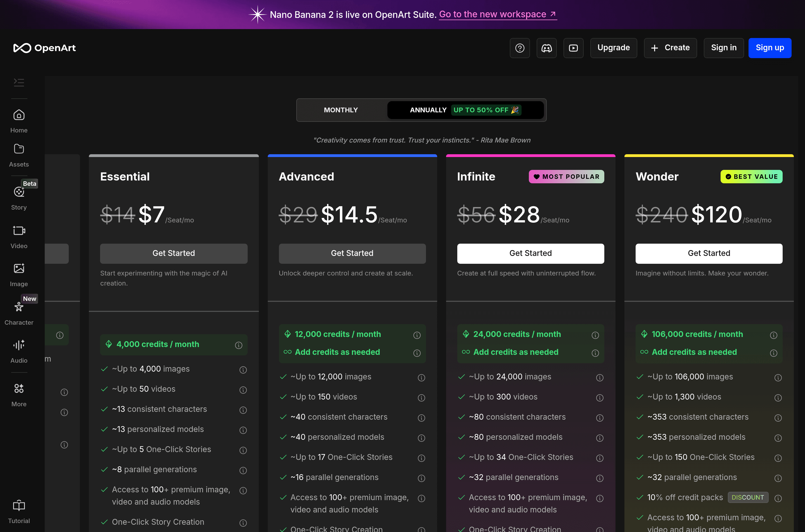Show info for ~32 parallel generations in Infinite
The image size is (805, 532).
tap(600, 478)
